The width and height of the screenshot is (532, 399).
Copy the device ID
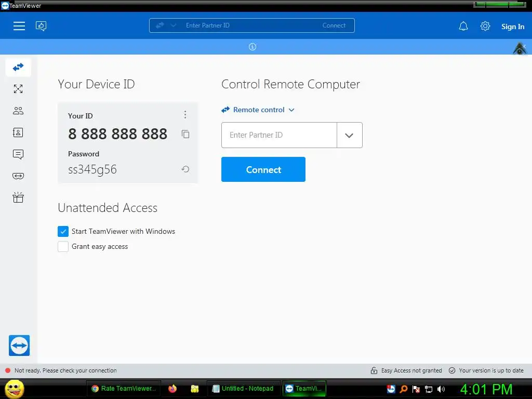pos(185,134)
